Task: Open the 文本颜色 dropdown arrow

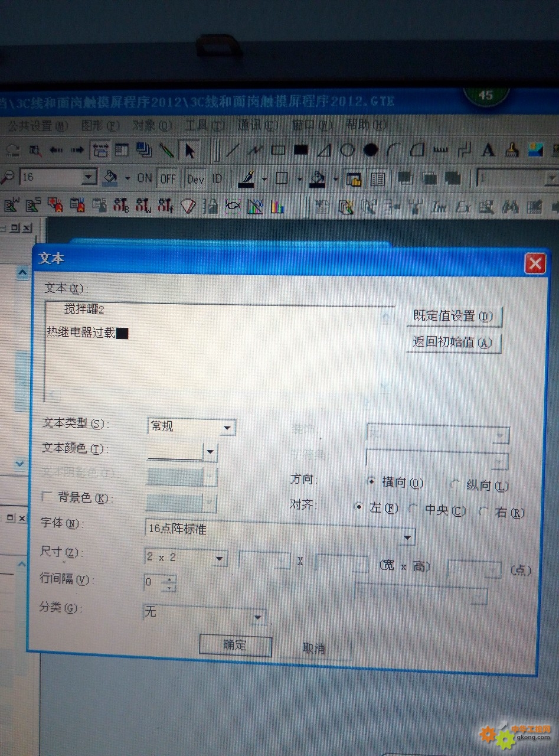Action: [x=210, y=452]
